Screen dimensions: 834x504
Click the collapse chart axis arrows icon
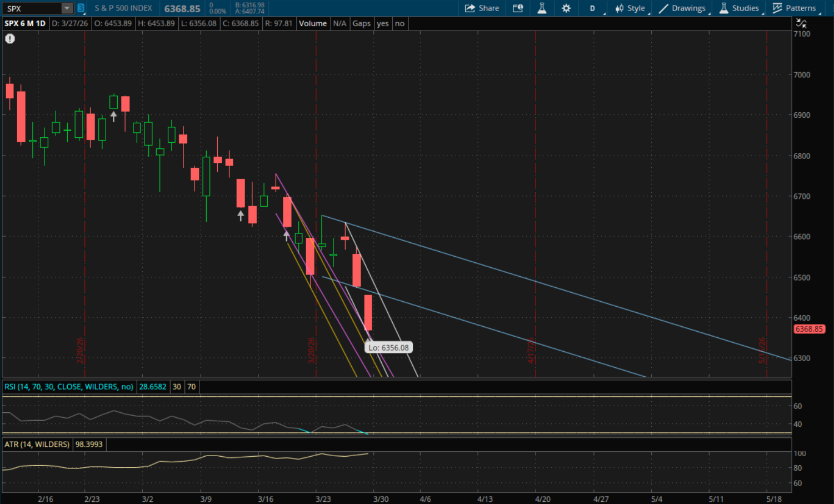(x=801, y=23)
